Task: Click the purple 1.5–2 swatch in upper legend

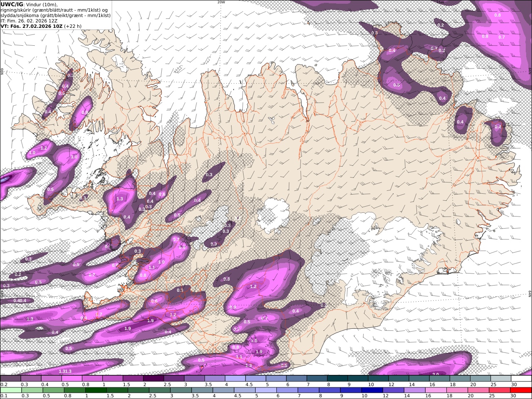Action: coord(133,379)
